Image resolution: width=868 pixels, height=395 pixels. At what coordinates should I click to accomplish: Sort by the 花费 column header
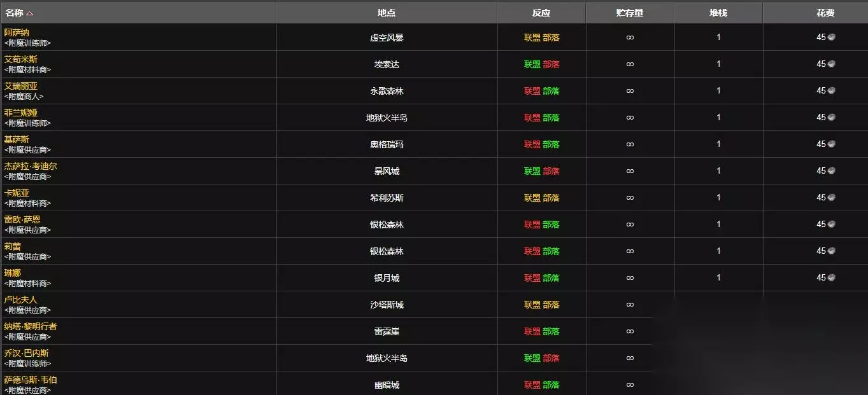[825, 13]
